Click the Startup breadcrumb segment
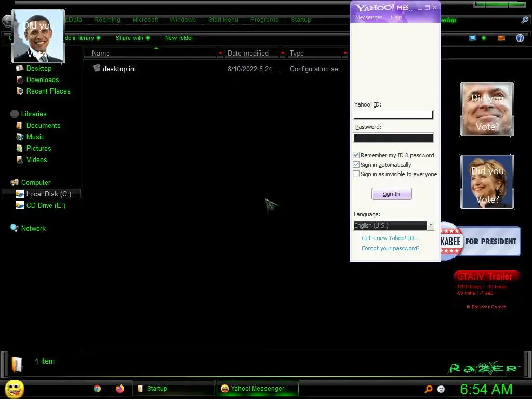The height and width of the screenshot is (399, 532). 301,20
